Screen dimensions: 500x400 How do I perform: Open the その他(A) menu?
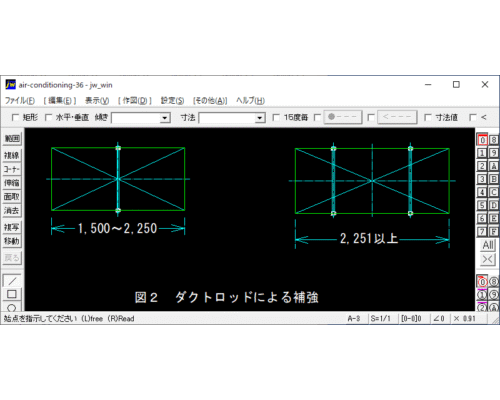tap(210, 101)
